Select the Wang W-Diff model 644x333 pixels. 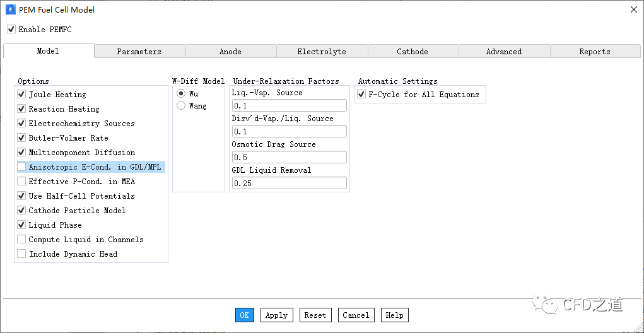181,106
